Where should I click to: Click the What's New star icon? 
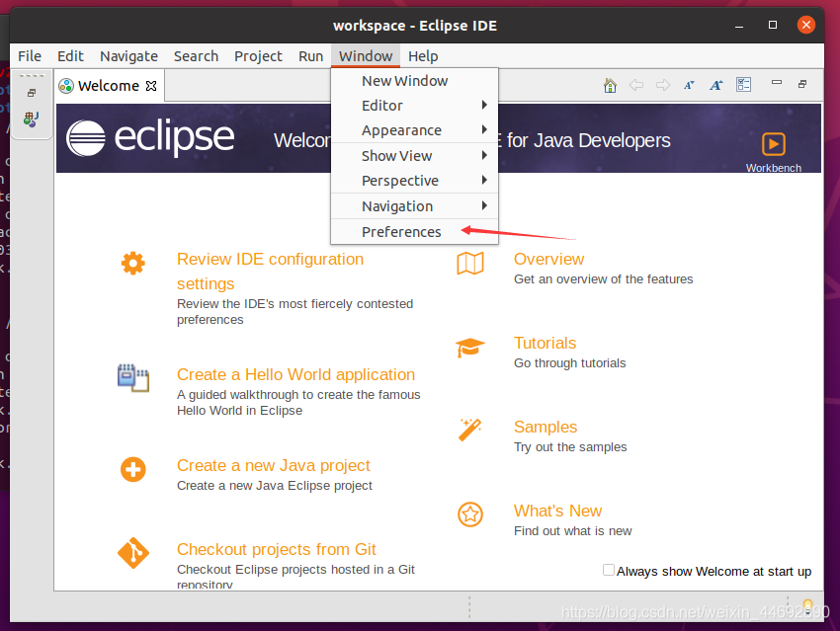pos(470,514)
